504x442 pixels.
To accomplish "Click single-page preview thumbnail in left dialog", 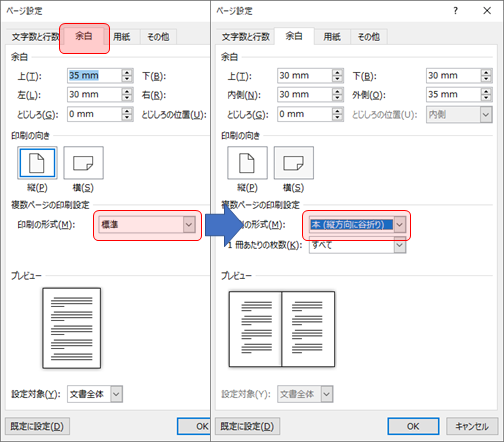I will point(72,328).
